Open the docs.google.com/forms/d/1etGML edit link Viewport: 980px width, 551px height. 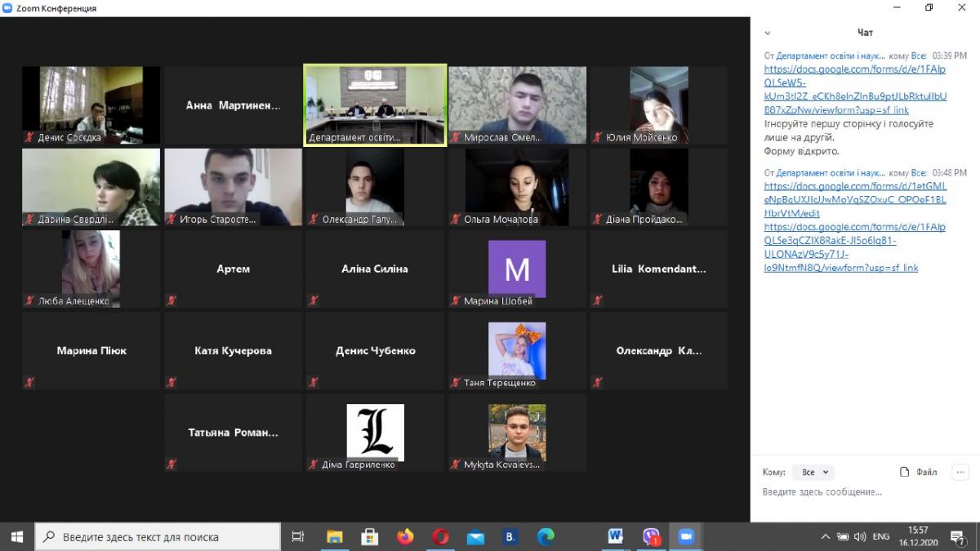coord(855,199)
